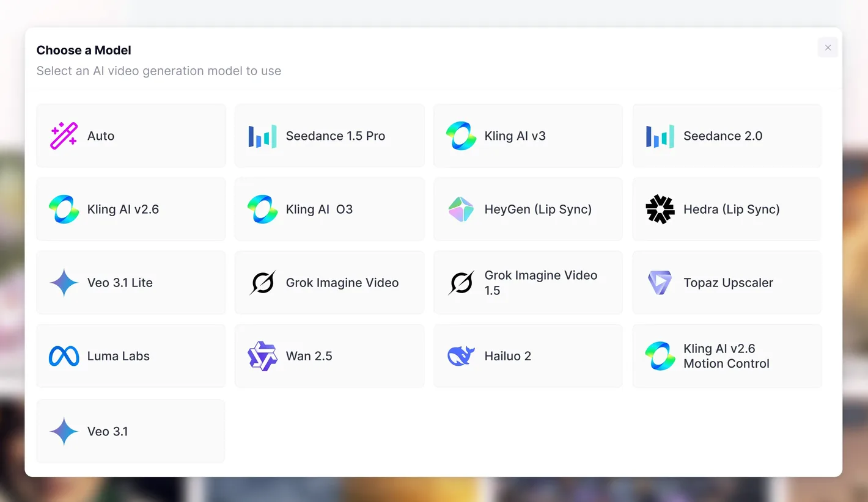Click 'Select an AI video generation model' subtitle
Image resolution: width=868 pixels, height=502 pixels.
[159, 71]
